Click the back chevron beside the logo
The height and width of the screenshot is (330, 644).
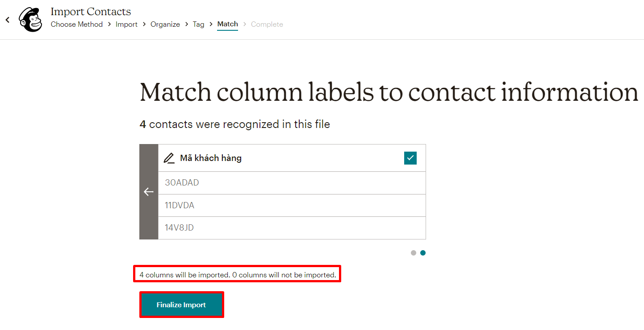coord(7,20)
